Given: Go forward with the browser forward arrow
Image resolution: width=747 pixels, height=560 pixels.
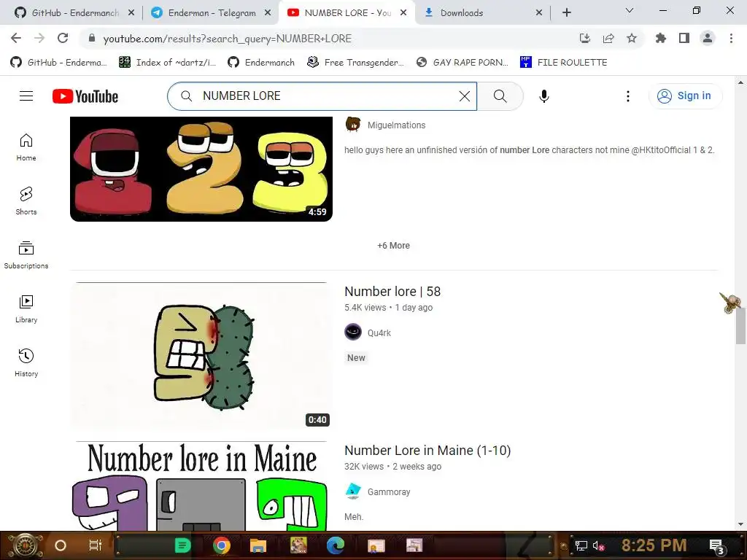Looking at the screenshot, I should (x=39, y=38).
